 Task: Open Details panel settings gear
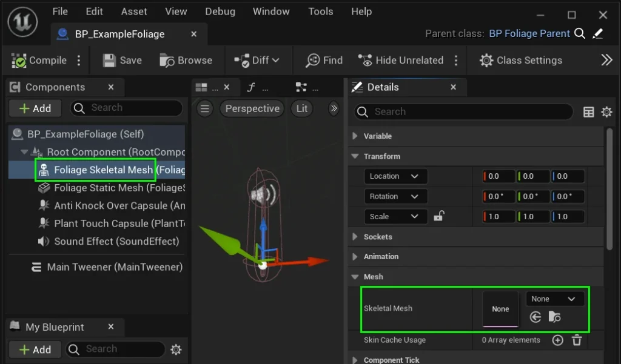coord(606,112)
